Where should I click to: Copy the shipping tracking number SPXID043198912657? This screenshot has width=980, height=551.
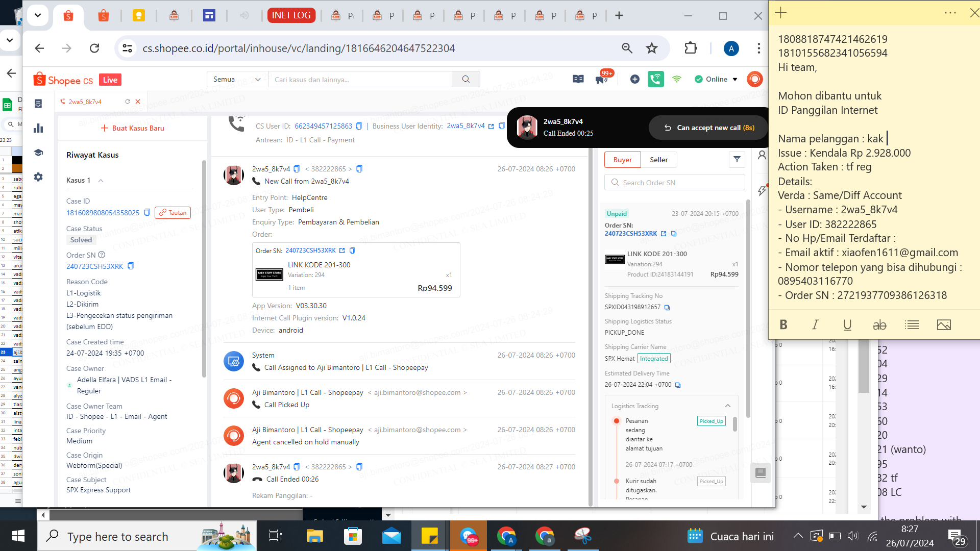tap(667, 307)
